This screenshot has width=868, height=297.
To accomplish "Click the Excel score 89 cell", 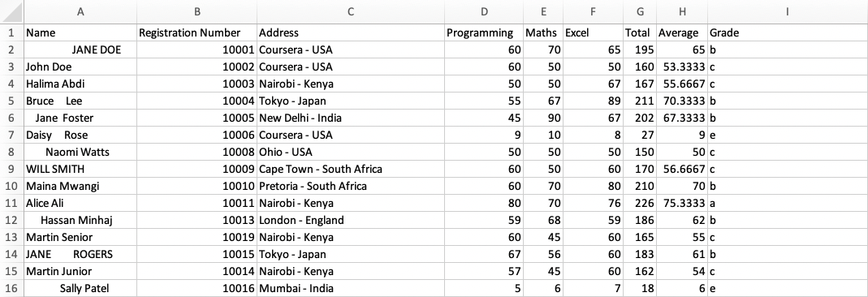I will click(593, 101).
